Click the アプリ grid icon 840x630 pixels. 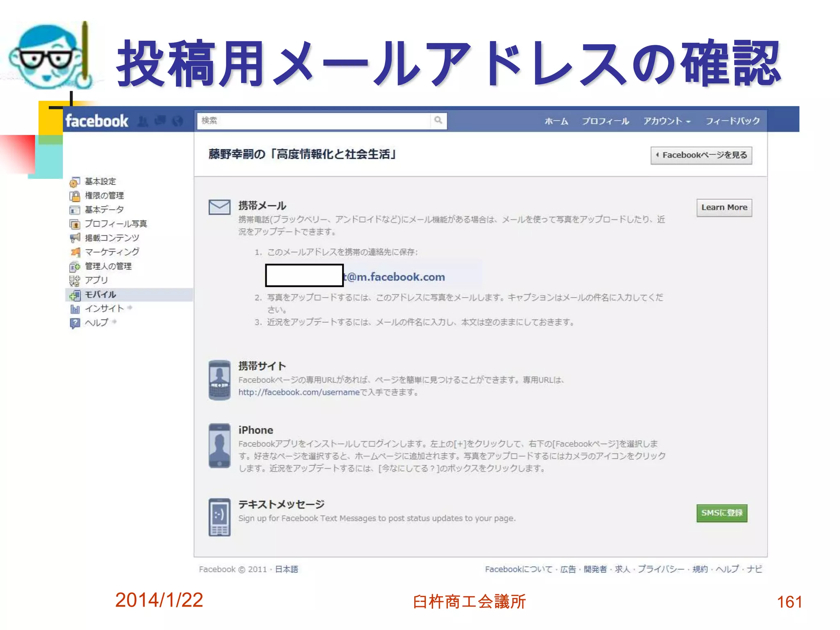(x=75, y=281)
